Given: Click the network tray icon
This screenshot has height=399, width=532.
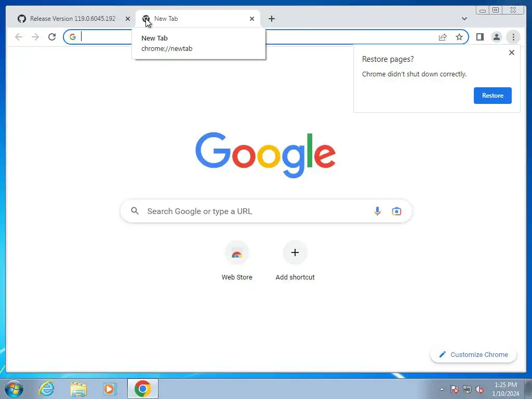Looking at the screenshot, I should coord(467,389).
